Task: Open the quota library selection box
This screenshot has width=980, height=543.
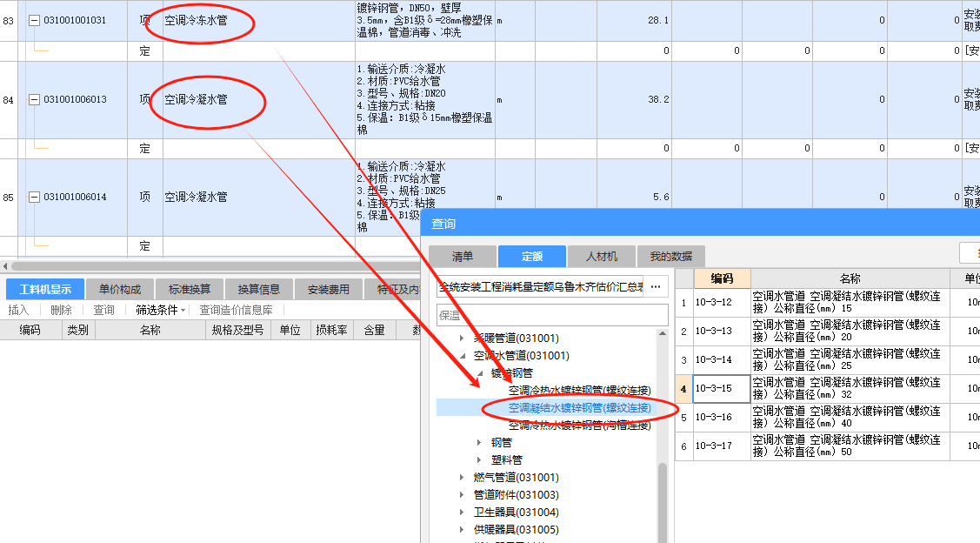Action: click(541, 286)
